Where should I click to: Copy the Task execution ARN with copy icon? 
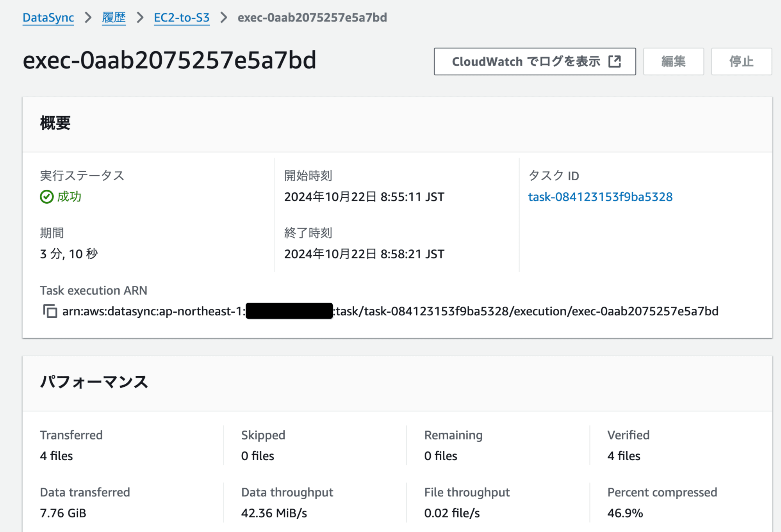pos(50,311)
